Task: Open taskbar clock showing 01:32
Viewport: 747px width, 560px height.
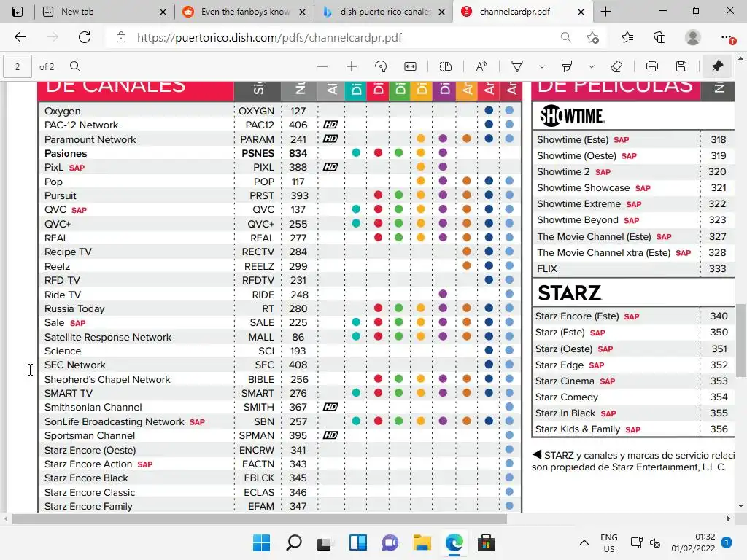Action: pyautogui.click(x=694, y=542)
